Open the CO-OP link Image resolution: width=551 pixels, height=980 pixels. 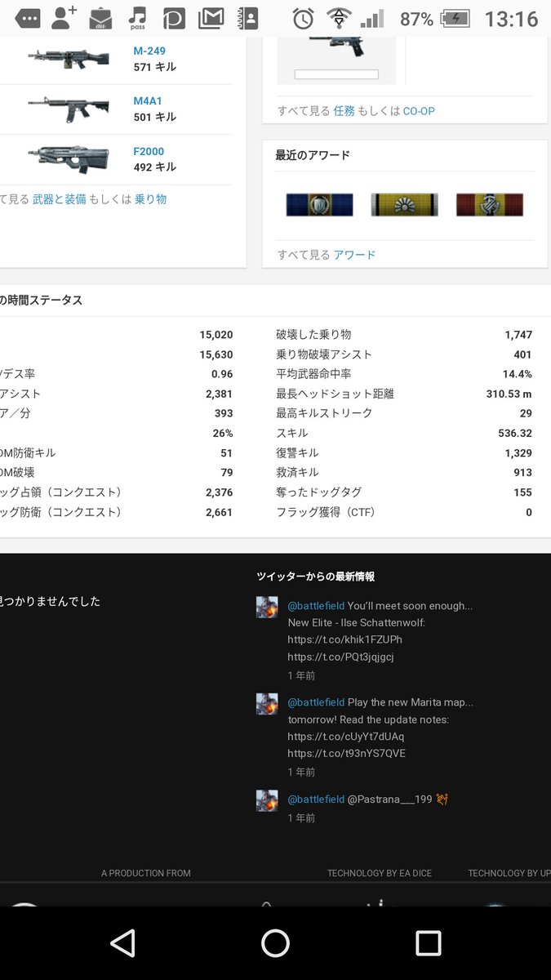coord(419,110)
